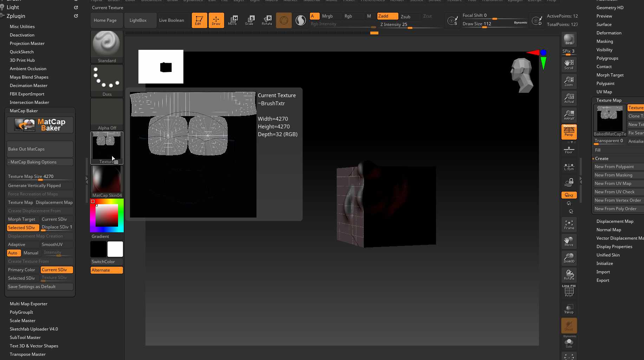Toggle the Transp transparency icon

(x=569, y=309)
